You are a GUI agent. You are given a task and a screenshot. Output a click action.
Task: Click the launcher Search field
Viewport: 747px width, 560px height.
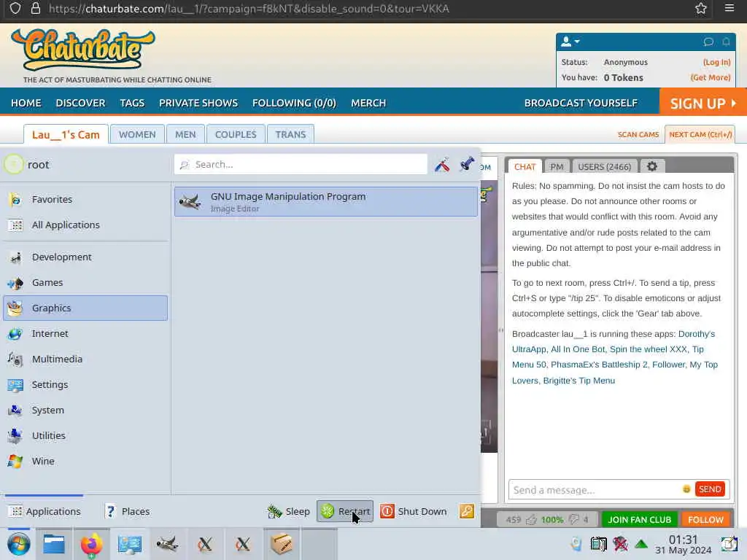(x=301, y=164)
